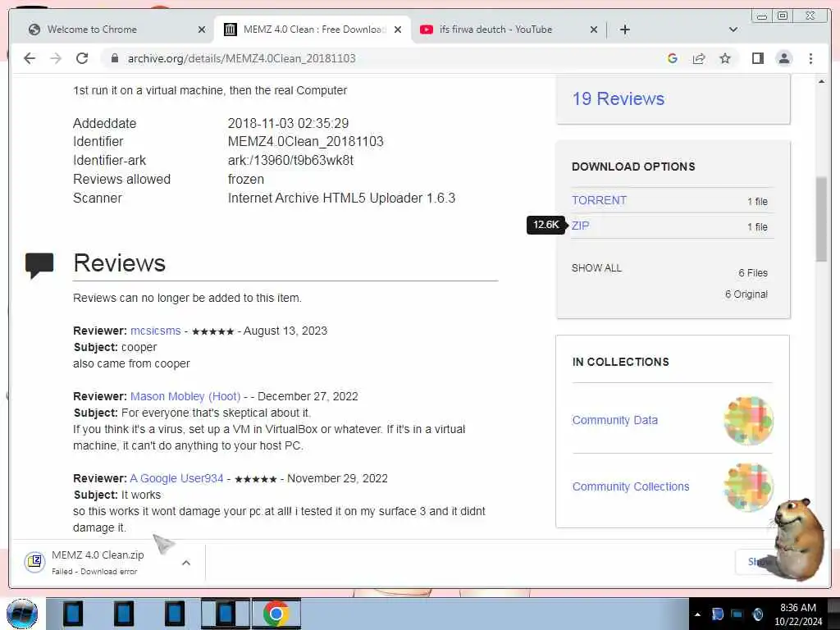Image resolution: width=840 pixels, height=630 pixels.
Task: Click the middle system tray icon
Action: pyautogui.click(x=737, y=614)
